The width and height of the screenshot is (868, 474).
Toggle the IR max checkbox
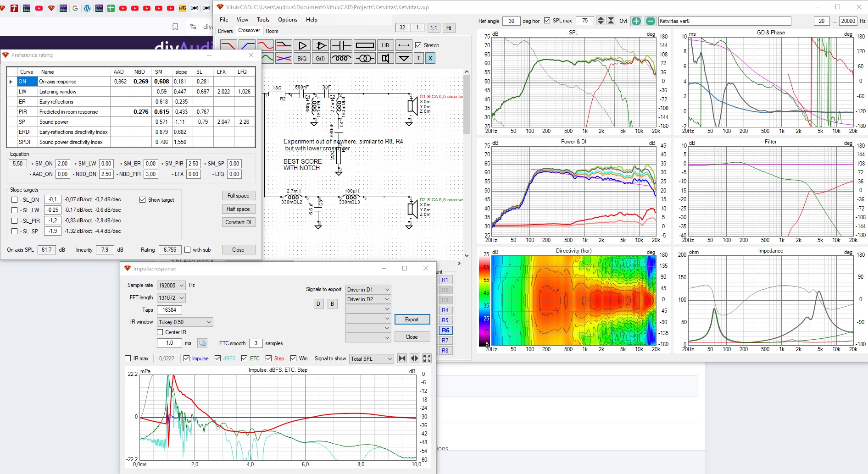pos(128,358)
